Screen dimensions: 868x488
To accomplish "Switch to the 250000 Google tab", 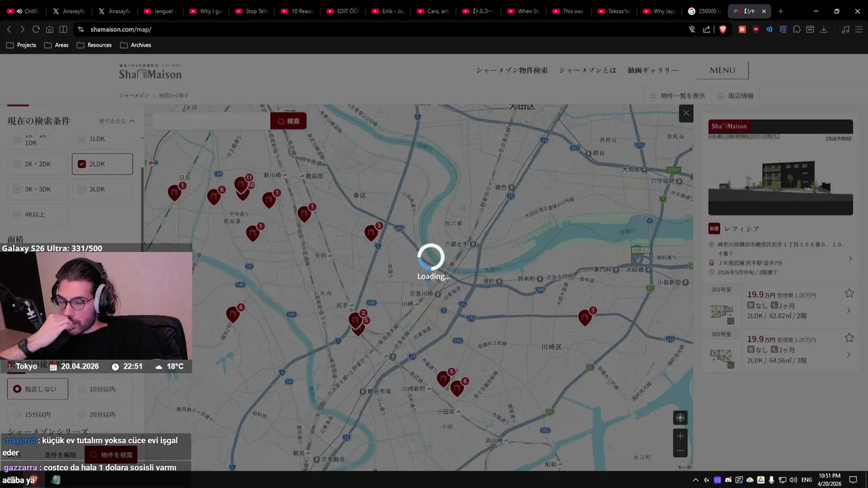I will click(704, 11).
